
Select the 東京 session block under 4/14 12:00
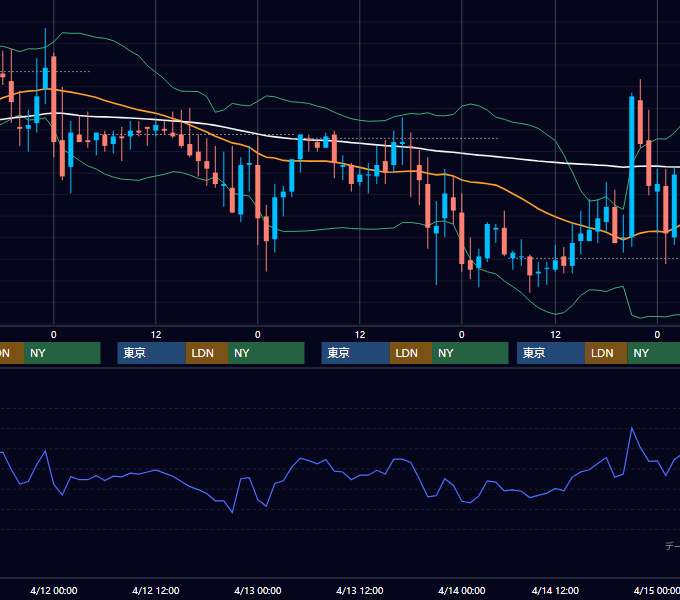pyautogui.click(x=551, y=353)
